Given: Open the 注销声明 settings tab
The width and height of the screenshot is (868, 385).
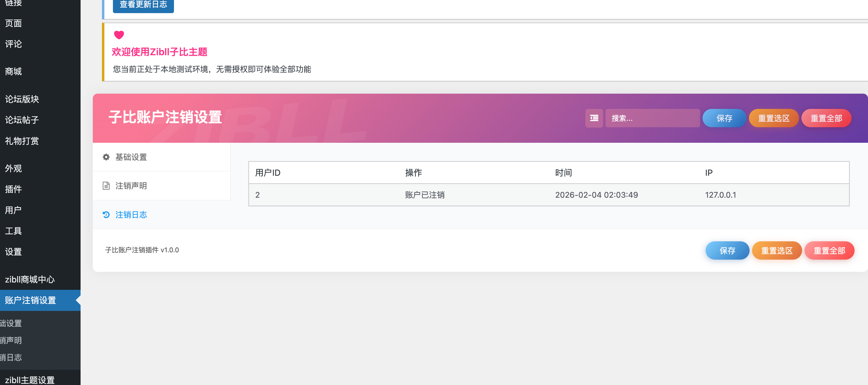Looking at the screenshot, I should point(131,185).
